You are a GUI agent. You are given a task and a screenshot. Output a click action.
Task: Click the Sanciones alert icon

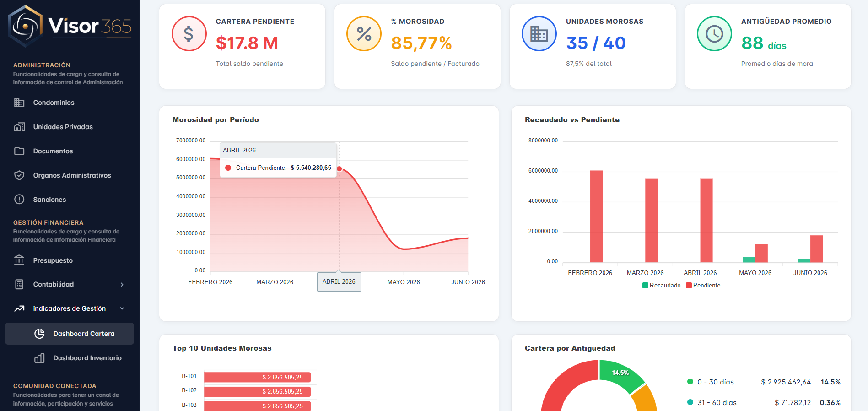[19, 200]
